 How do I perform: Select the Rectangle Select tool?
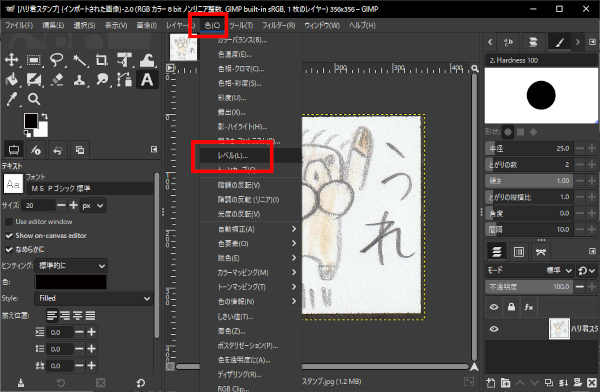coord(34,60)
